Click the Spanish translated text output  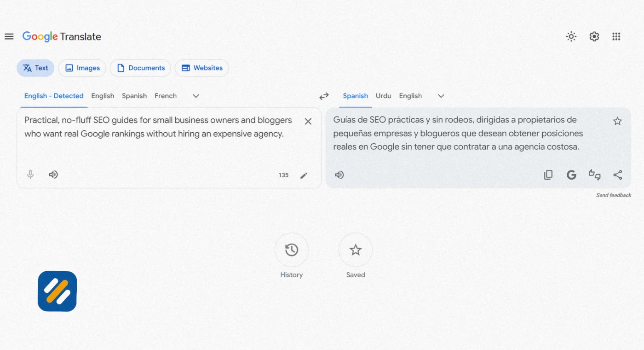point(458,134)
